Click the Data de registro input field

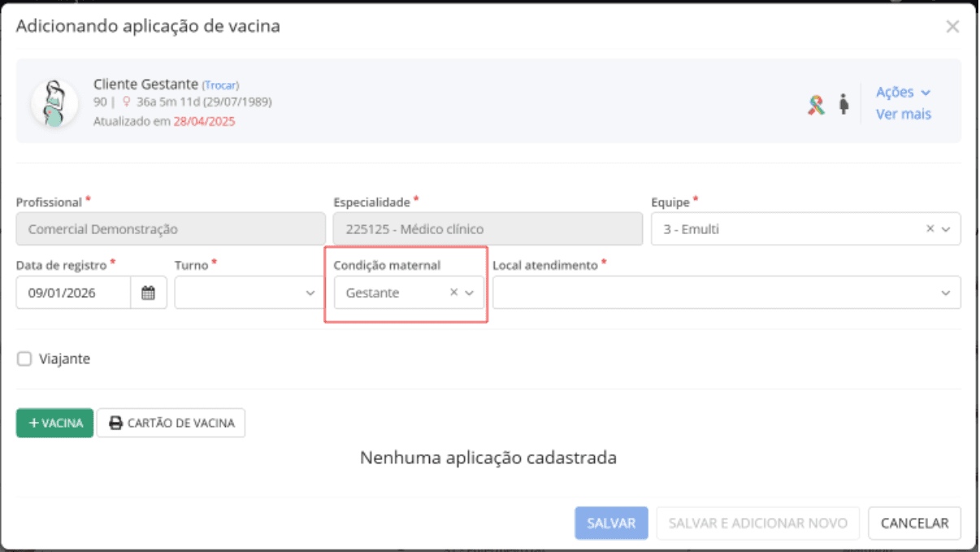(73, 293)
